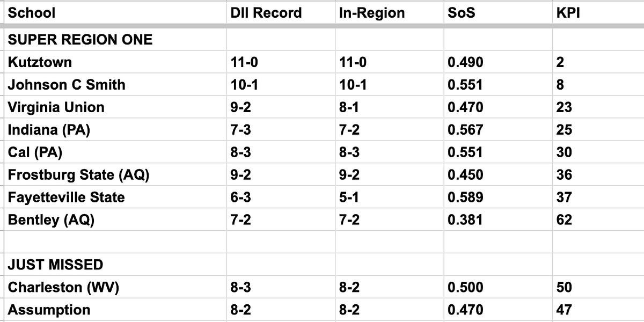Select Fayetteville State's 6-3 DII record
644x322 pixels.
tap(240, 197)
